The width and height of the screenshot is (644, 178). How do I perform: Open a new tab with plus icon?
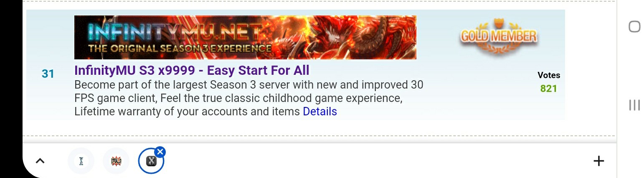click(598, 161)
